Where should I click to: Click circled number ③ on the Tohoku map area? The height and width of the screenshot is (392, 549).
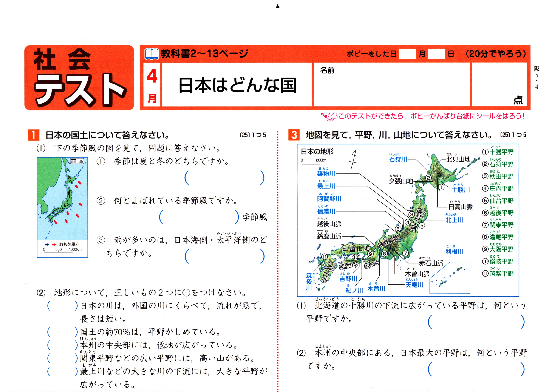[412, 214]
